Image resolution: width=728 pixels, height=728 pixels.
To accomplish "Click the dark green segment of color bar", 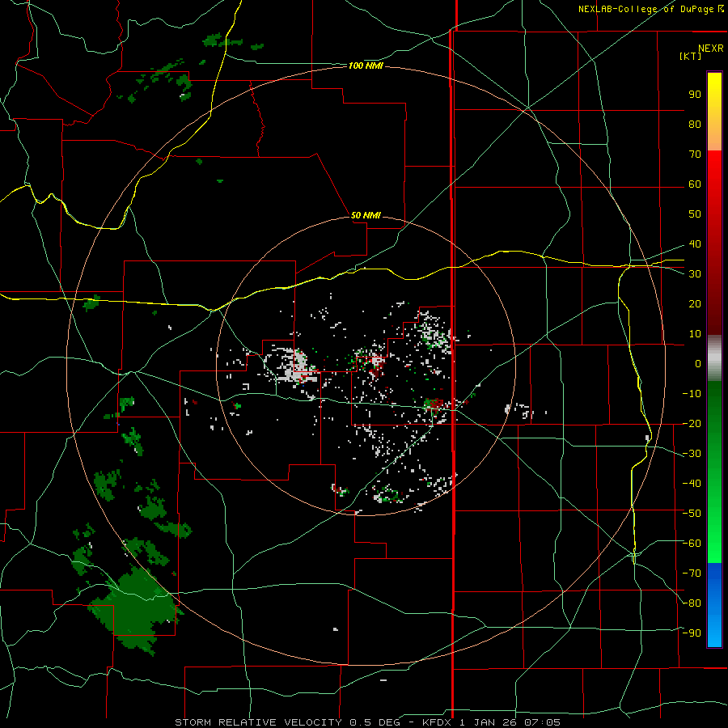I will pos(714,418).
